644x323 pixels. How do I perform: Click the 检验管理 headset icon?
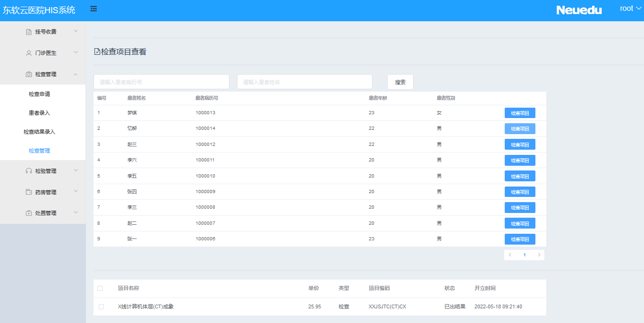pos(29,171)
